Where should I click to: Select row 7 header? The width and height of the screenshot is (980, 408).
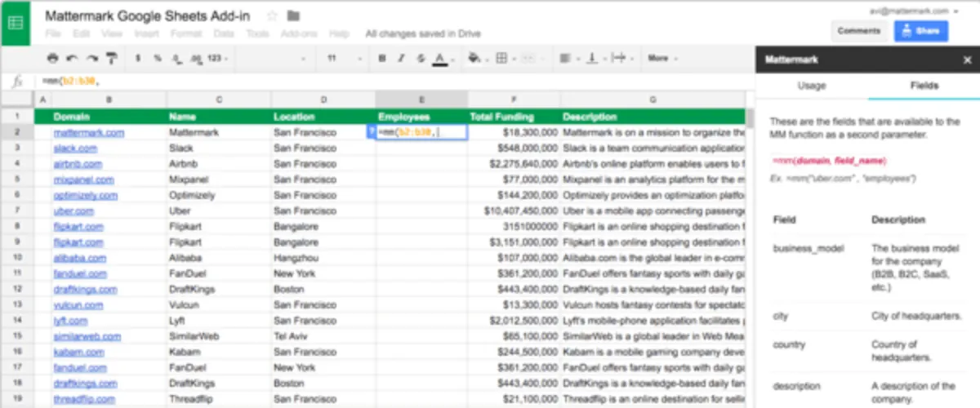pos(16,211)
